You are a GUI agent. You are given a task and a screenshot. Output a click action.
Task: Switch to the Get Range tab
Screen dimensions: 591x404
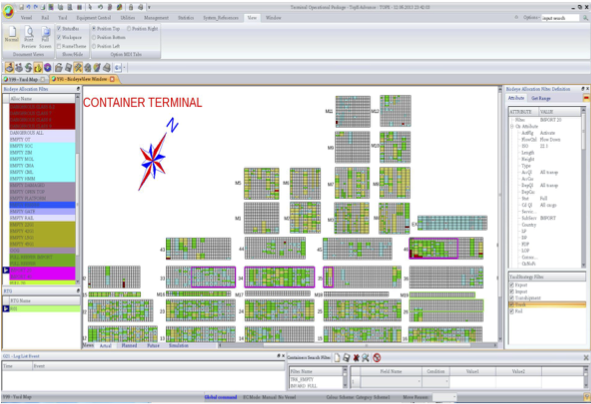(540, 98)
